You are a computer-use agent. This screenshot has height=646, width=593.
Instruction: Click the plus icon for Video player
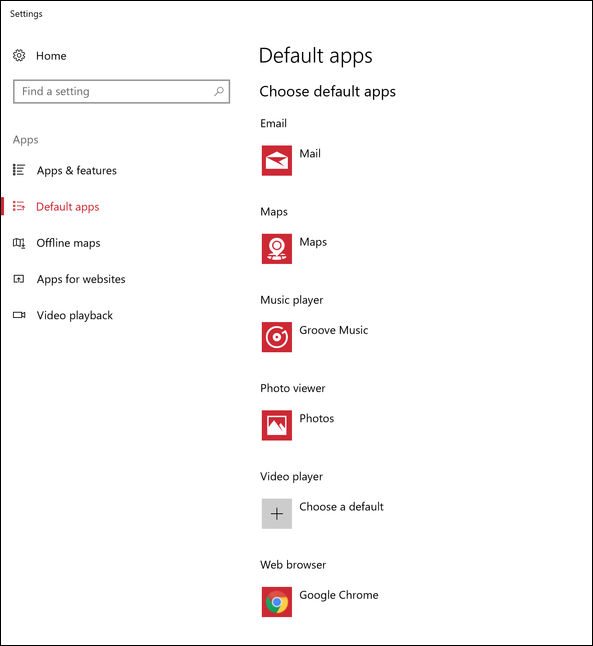[x=277, y=513]
